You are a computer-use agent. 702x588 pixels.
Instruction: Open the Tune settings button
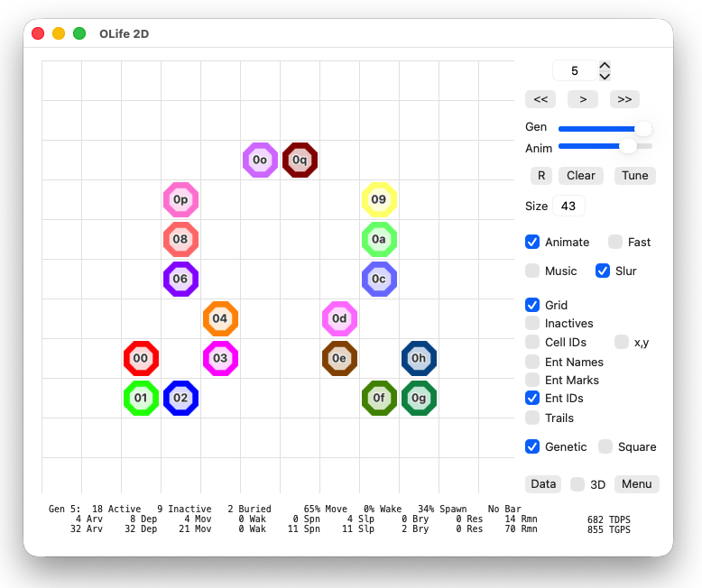(635, 176)
